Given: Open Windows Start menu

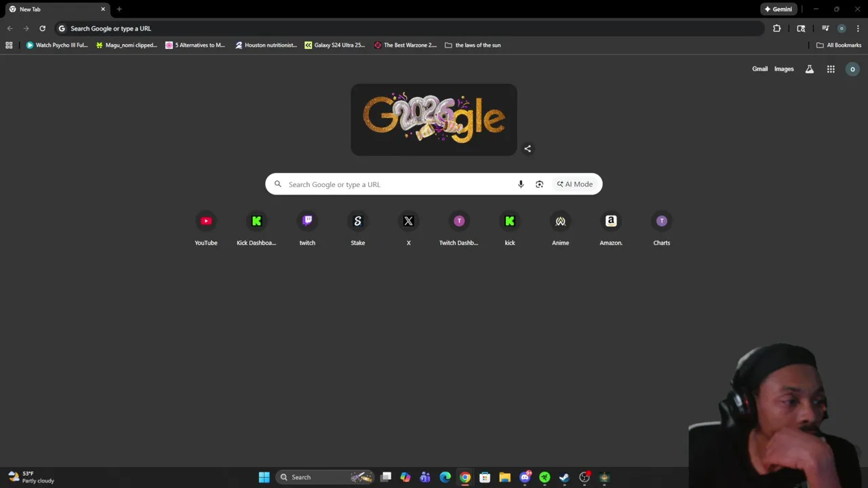Looking at the screenshot, I should (x=264, y=477).
